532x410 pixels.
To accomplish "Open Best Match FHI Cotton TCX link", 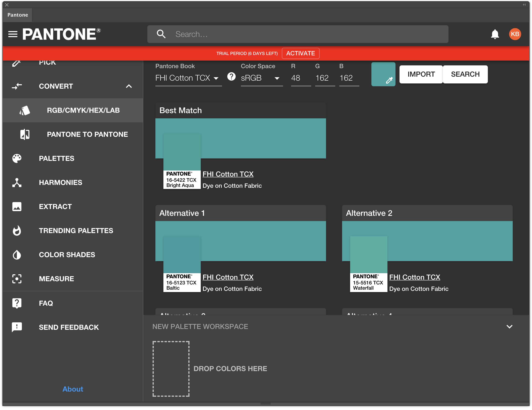I will (228, 174).
